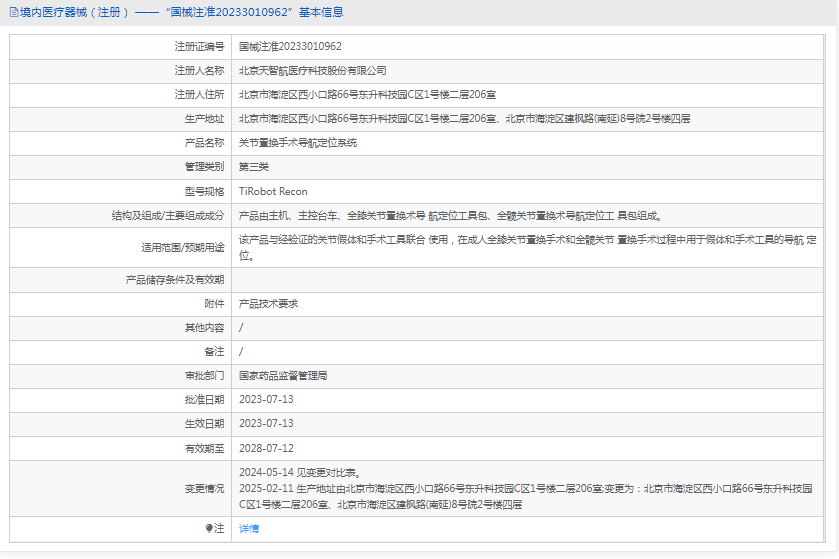Select the intended use text starting 该产品与经验证
This screenshot has width=839, height=559.
[528, 248]
